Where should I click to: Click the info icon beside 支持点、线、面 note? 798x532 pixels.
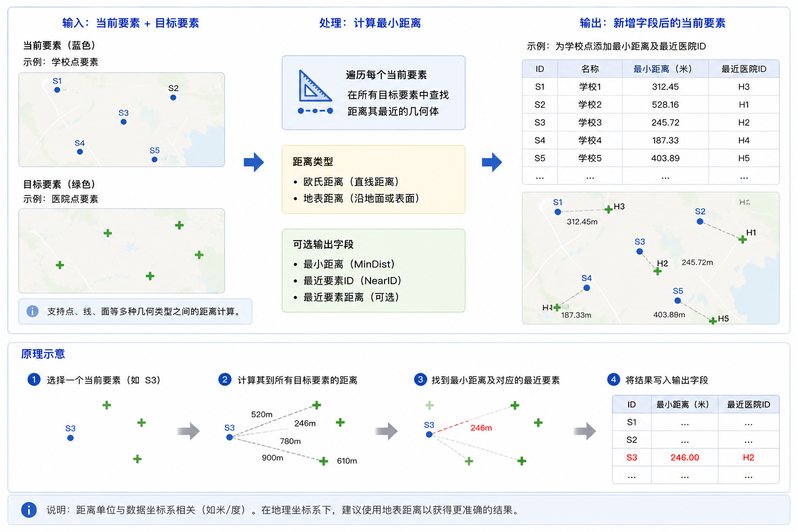click(x=32, y=311)
